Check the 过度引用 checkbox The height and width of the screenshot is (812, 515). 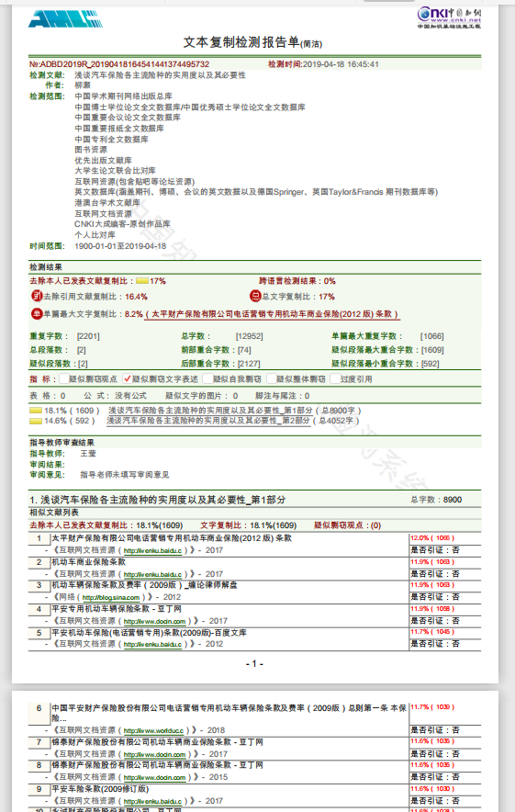(335, 378)
